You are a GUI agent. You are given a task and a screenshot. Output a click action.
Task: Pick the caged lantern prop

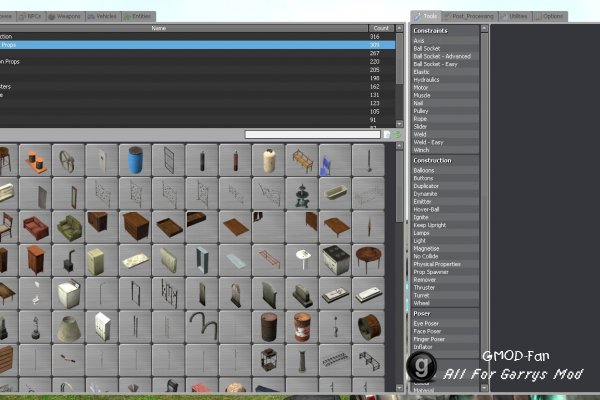click(x=269, y=361)
